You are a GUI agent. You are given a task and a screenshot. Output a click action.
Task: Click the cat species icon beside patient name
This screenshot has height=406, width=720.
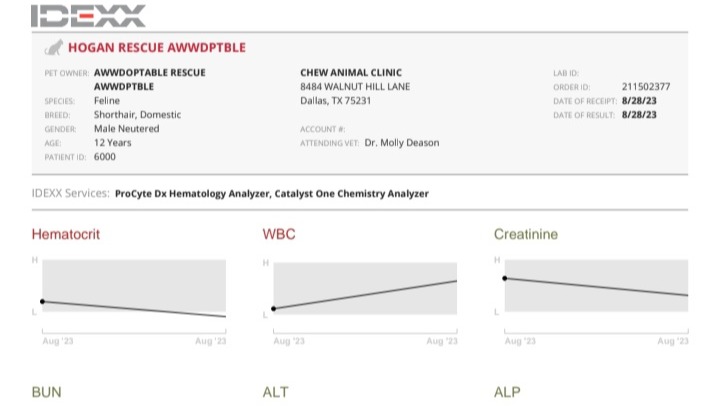coord(53,47)
